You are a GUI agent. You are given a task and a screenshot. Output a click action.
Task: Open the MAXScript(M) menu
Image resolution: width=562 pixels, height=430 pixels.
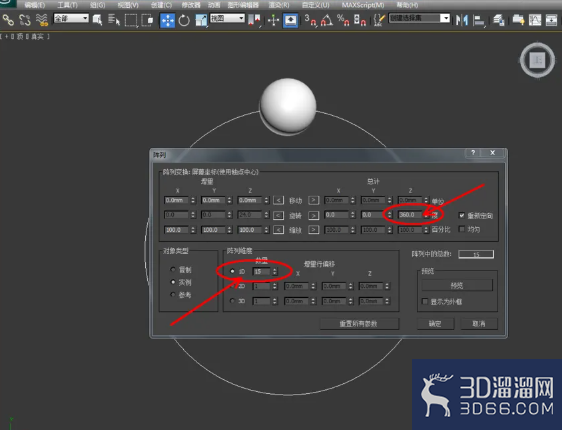[363, 5]
